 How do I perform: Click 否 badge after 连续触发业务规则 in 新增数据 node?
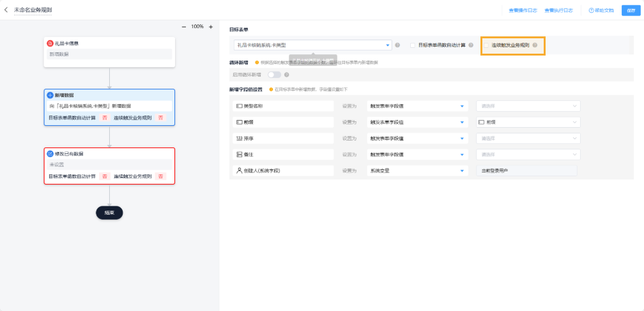(x=160, y=118)
